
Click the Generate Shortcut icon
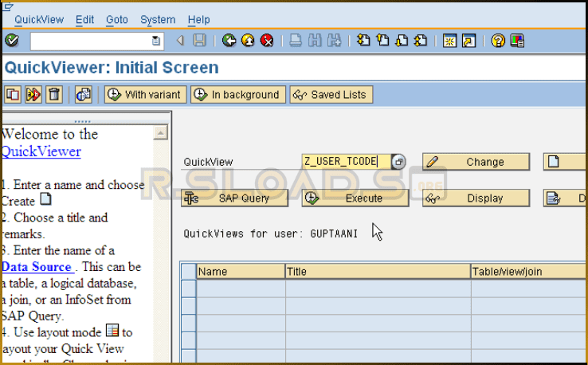coord(468,41)
